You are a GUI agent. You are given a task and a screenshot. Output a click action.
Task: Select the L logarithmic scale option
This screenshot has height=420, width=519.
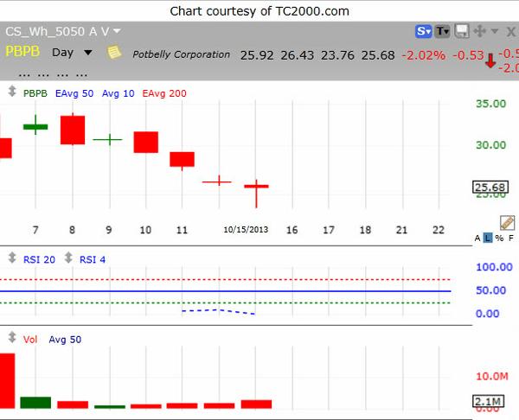click(x=488, y=239)
